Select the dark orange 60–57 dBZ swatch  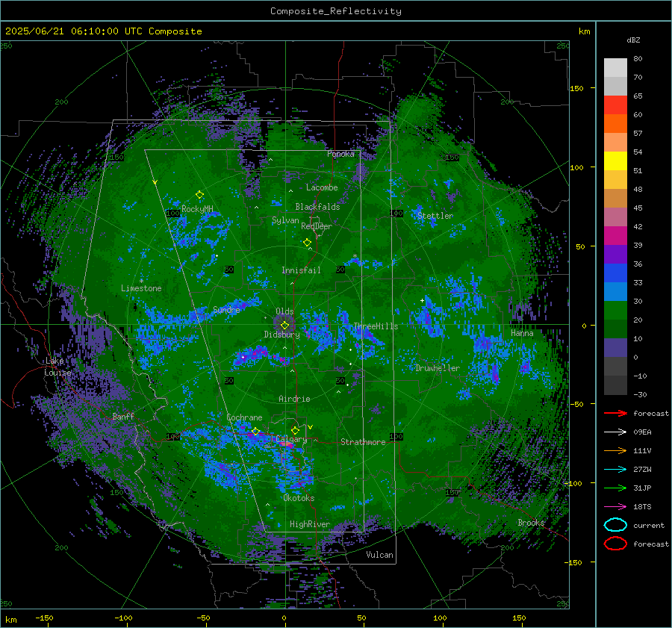pos(615,124)
